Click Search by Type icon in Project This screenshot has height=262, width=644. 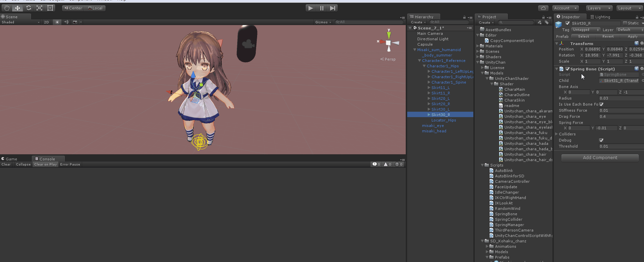tap(540, 22)
